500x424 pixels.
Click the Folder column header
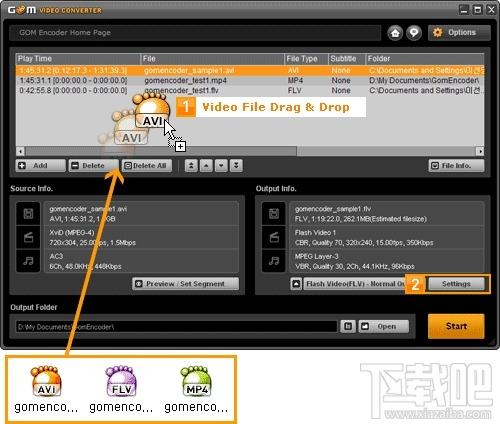tap(425, 59)
